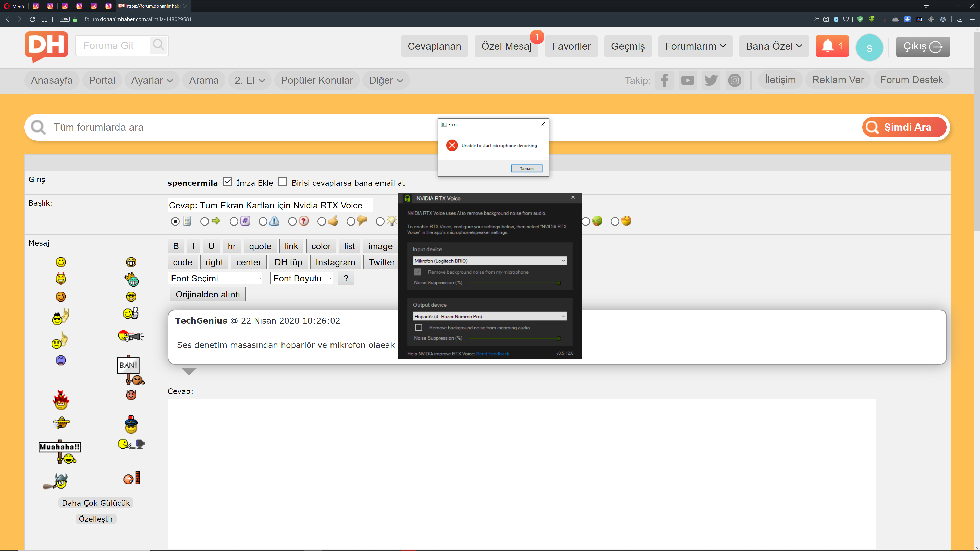980x551 pixels.
Task: Click the magnifier in Foruma Git box
Action: [x=158, y=45]
